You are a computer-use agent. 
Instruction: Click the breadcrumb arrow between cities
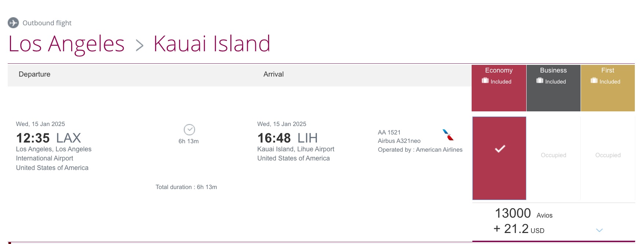(140, 44)
